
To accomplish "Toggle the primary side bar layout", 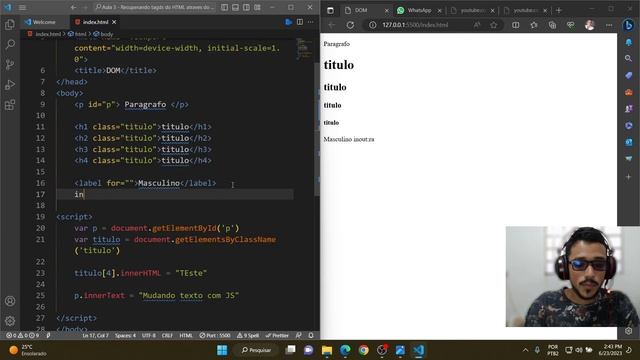I will (x=224, y=7).
